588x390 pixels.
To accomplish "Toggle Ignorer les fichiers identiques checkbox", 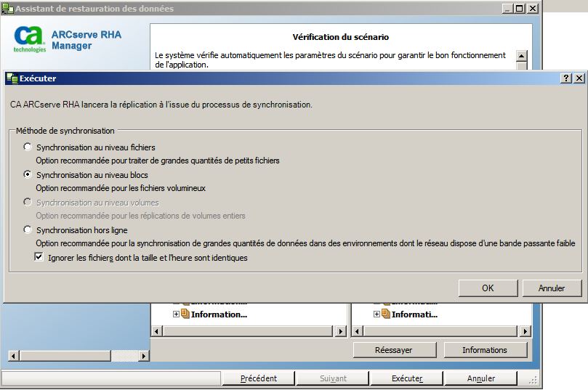I will 39,257.
